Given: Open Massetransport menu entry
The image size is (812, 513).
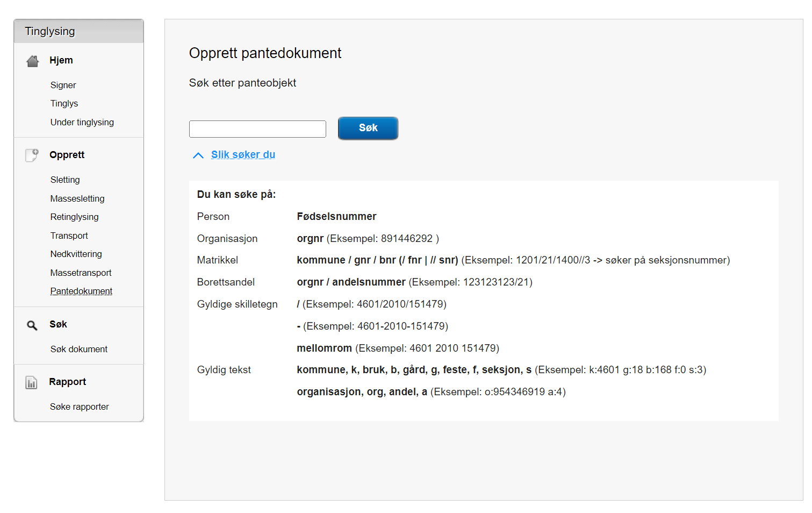Looking at the screenshot, I should click(x=81, y=273).
